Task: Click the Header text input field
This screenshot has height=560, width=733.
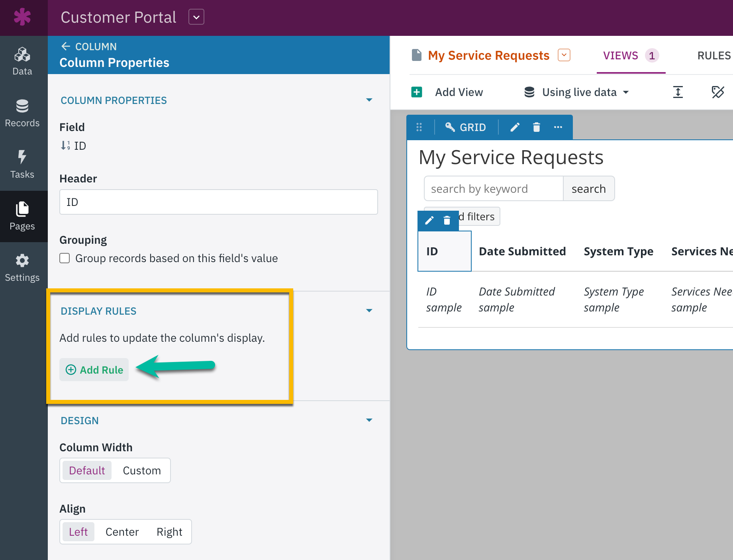Action: pos(218,202)
